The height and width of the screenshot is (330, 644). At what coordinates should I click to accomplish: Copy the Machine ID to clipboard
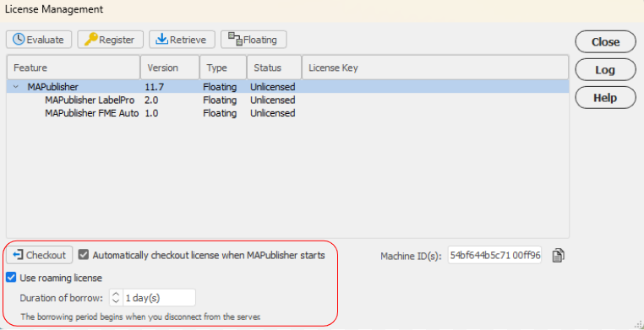(x=558, y=256)
